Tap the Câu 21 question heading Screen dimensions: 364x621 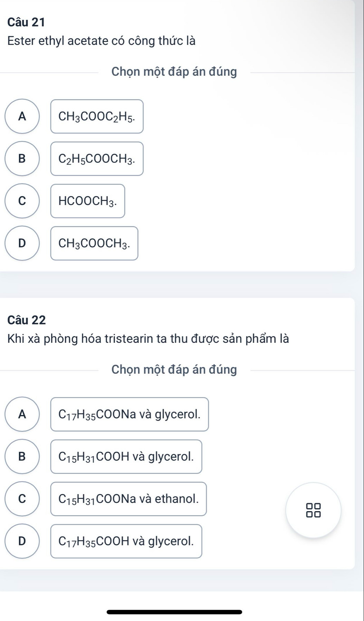pos(26,22)
